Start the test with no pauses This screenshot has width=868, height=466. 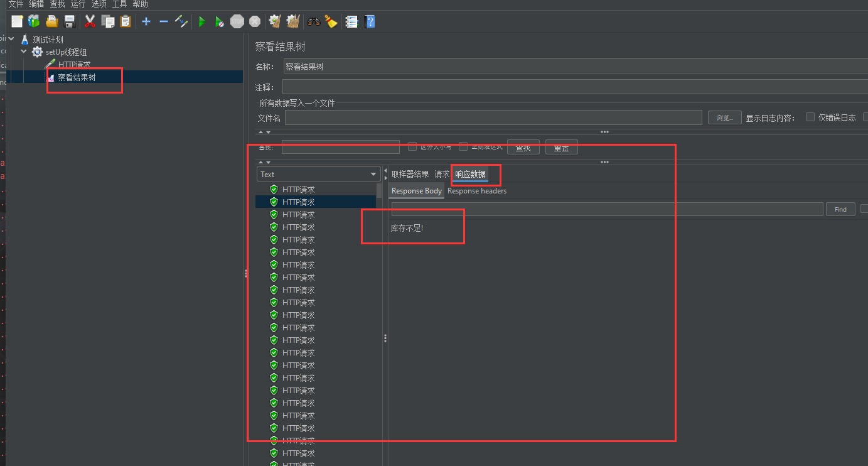[x=219, y=22]
